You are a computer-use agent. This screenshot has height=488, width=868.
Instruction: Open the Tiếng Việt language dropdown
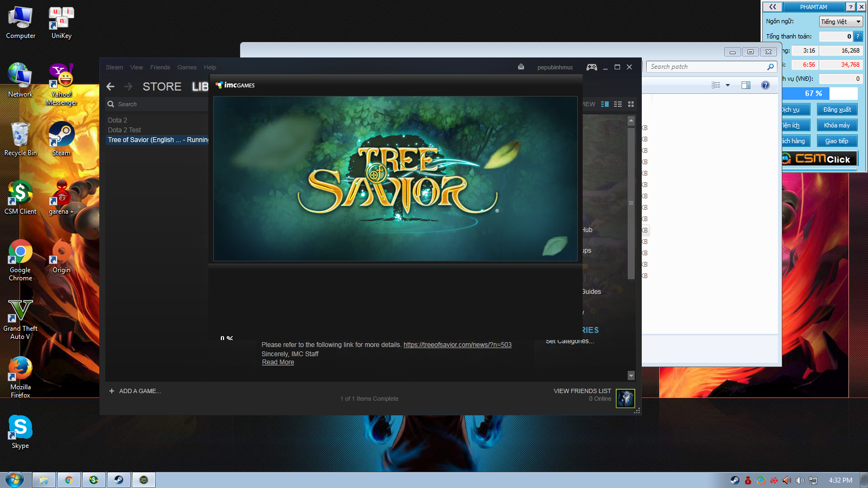(840, 22)
